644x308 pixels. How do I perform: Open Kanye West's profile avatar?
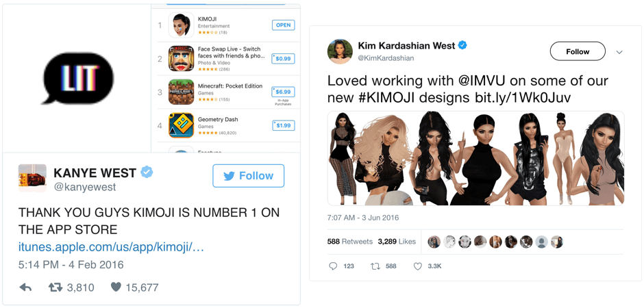32,178
